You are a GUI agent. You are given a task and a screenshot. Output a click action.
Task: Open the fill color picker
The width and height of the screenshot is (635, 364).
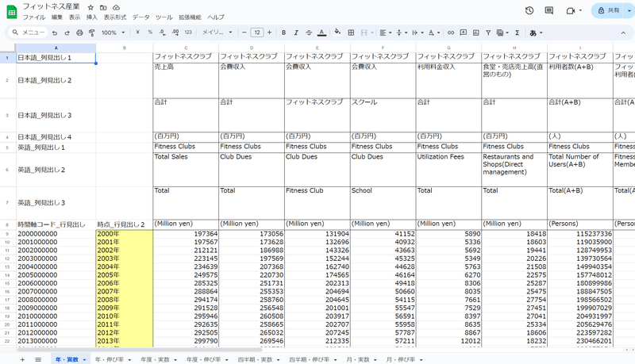[x=337, y=33]
